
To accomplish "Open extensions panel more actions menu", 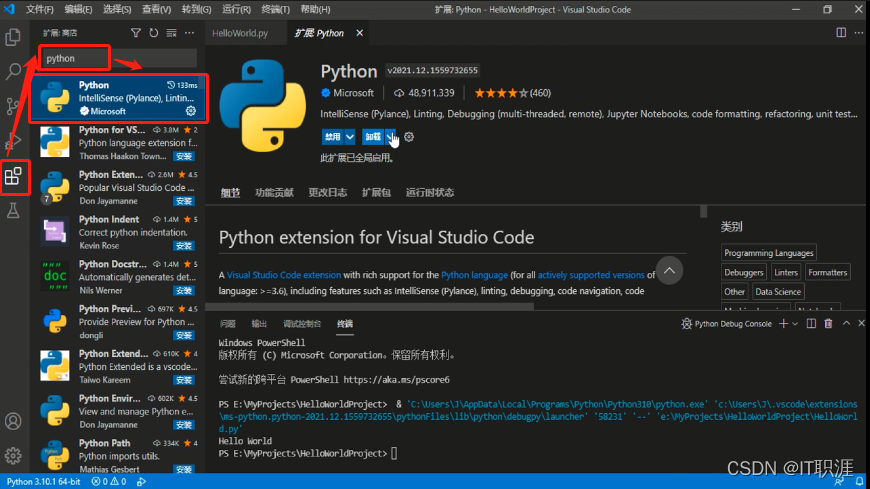I will [x=190, y=33].
